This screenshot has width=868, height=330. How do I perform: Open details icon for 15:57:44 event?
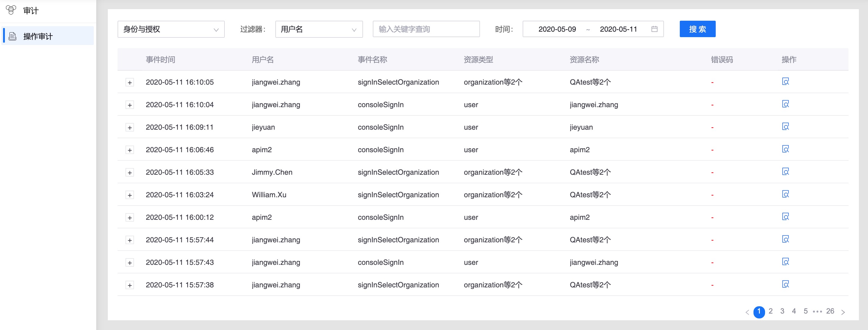click(x=785, y=239)
